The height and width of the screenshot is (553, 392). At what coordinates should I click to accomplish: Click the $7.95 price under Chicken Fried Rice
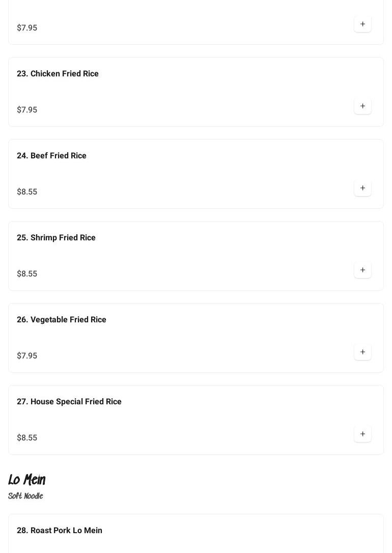click(27, 110)
